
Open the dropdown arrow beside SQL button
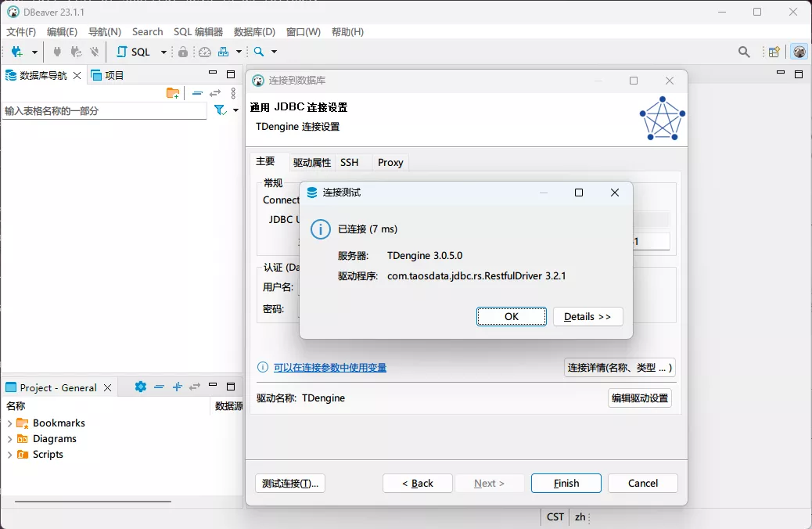[x=163, y=52]
